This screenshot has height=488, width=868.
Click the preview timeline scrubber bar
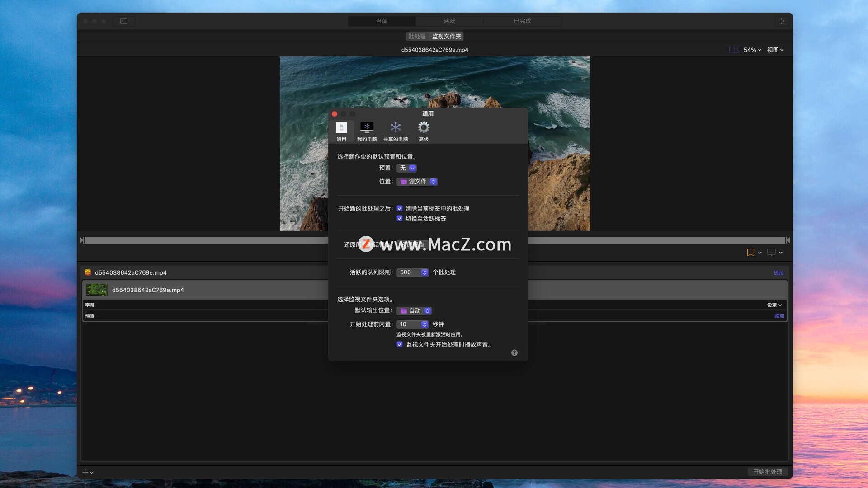point(203,240)
